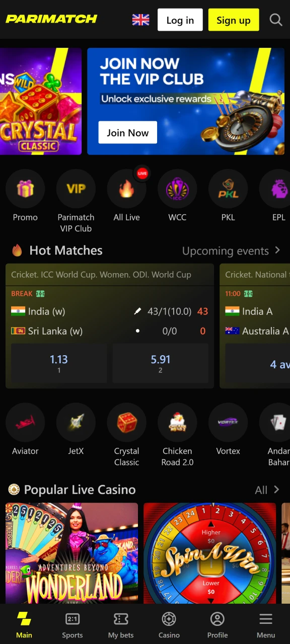This screenshot has width=290, height=644.
Task: Select India (w) odds 1.13
Action: click(x=59, y=363)
